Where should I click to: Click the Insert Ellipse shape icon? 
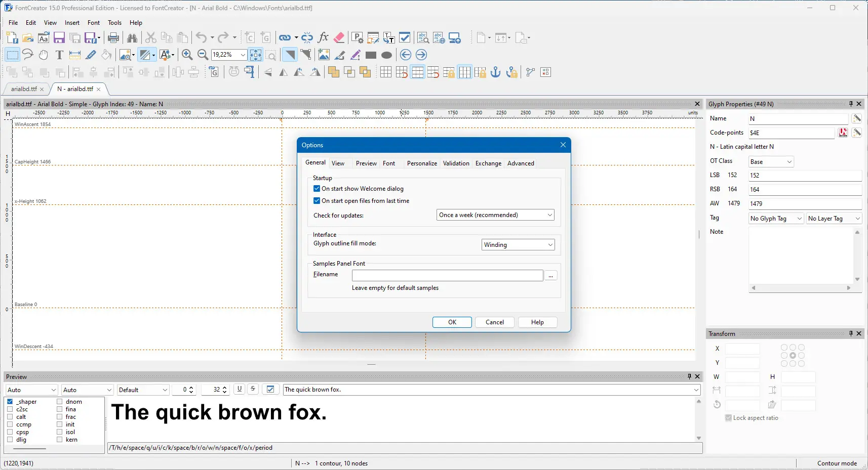pyautogui.click(x=386, y=55)
